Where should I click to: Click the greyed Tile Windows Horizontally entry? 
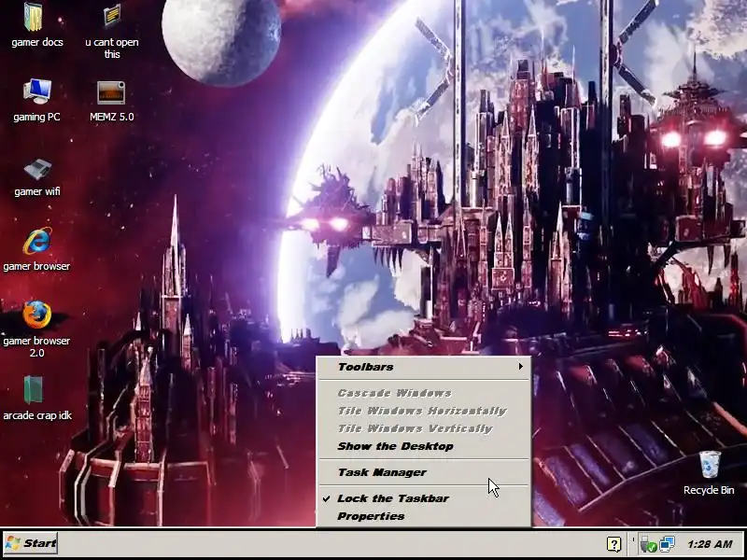(x=424, y=411)
